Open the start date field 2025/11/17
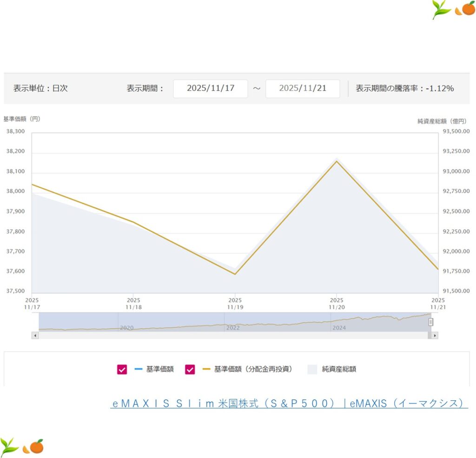Screen dimensions: 476x458 (x=210, y=88)
